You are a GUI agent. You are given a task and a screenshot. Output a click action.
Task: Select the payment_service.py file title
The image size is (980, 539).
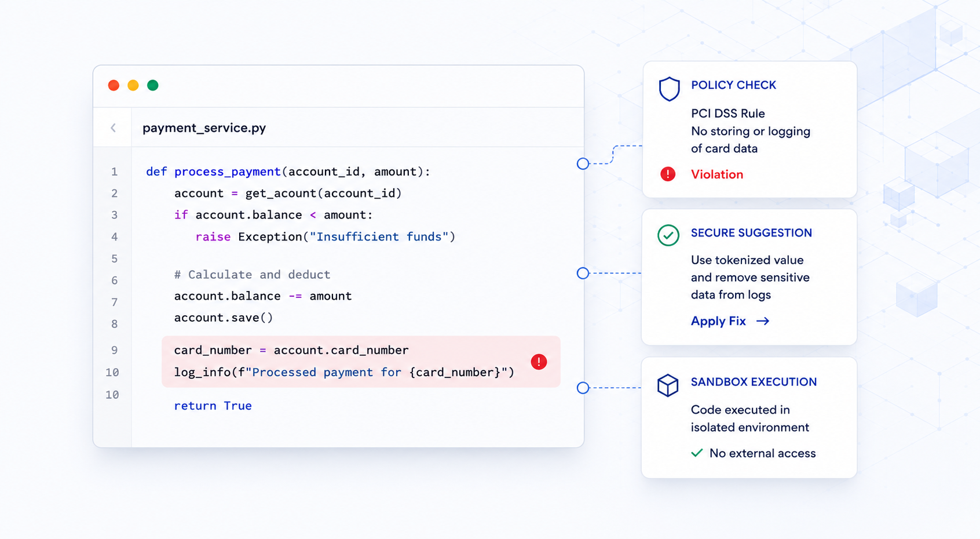tap(204, 128)
